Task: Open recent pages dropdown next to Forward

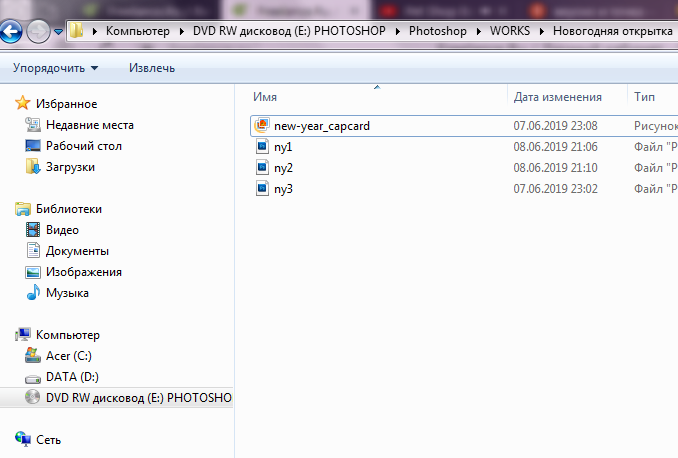Action: pyautogui.click(x=58, y=32)
